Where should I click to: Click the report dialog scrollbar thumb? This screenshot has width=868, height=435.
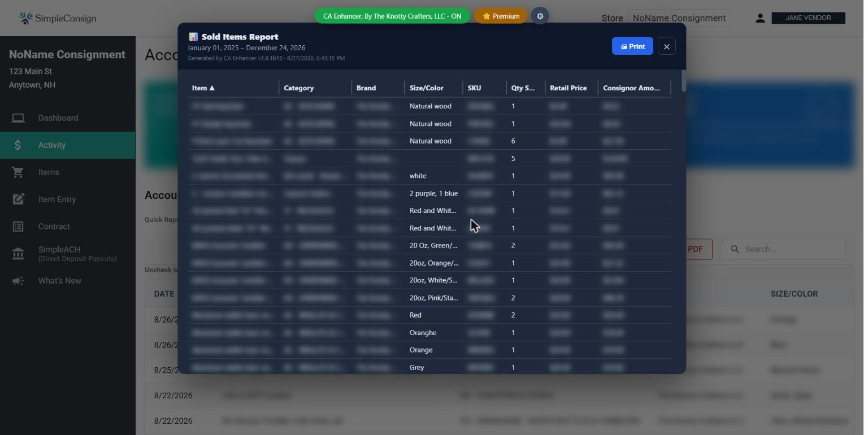pyautogui.click(x=684, y=80)
